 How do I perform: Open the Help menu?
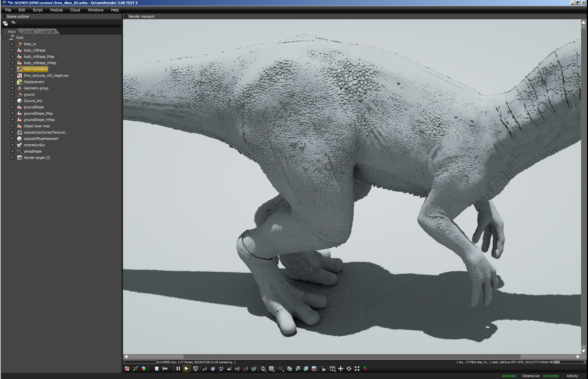point(115,10)
